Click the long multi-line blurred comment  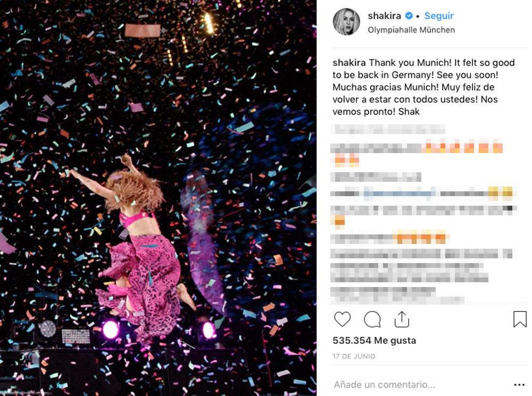click(421, 266)
